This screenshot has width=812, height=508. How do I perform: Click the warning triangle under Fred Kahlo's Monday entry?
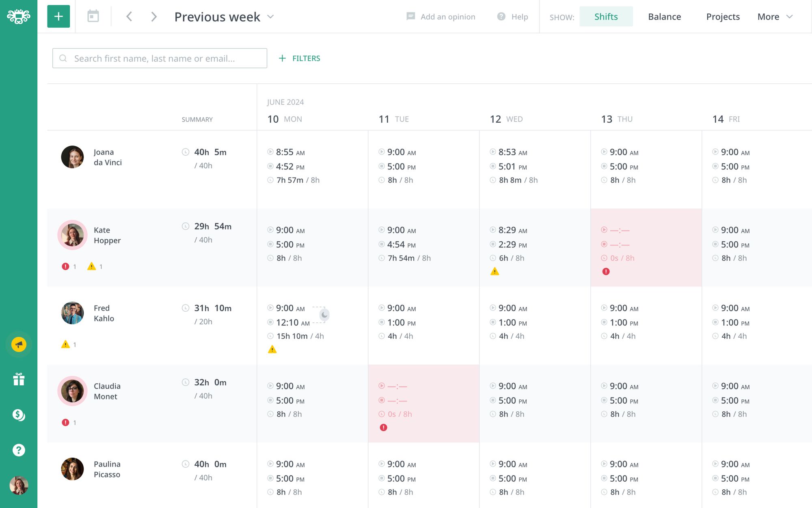click(x=272, y=349)
